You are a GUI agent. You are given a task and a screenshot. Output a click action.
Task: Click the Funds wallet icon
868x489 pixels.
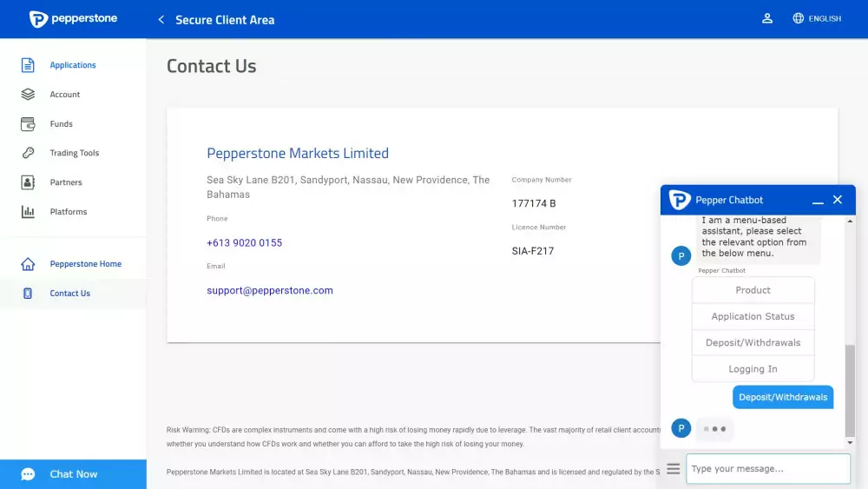tap(28, 123)
